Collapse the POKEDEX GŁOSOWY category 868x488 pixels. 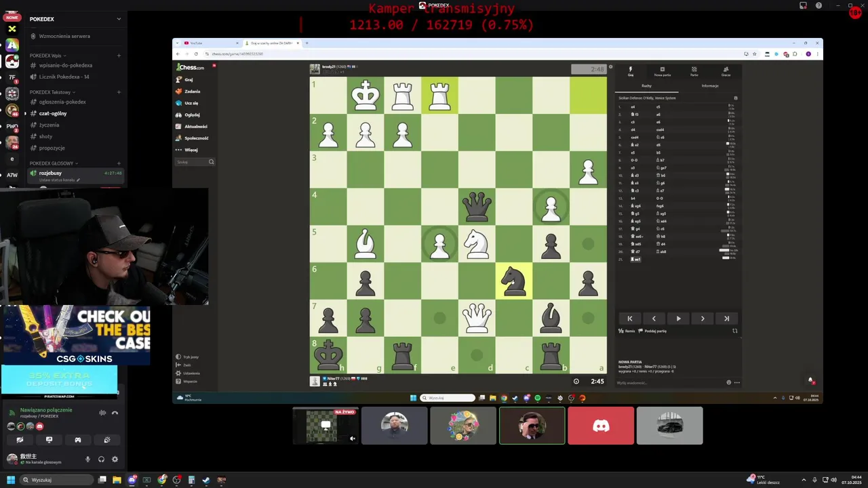click(x=54, y=163)
